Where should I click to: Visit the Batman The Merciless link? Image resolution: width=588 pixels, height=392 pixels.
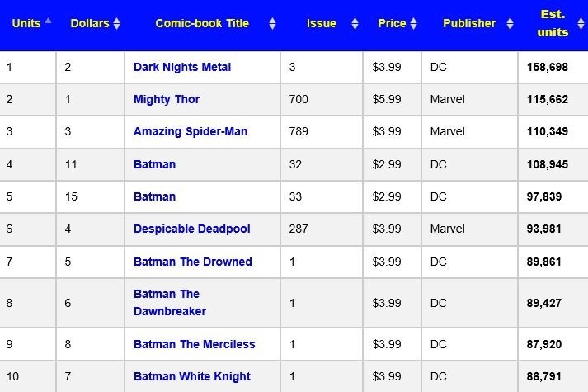(195, 344)
